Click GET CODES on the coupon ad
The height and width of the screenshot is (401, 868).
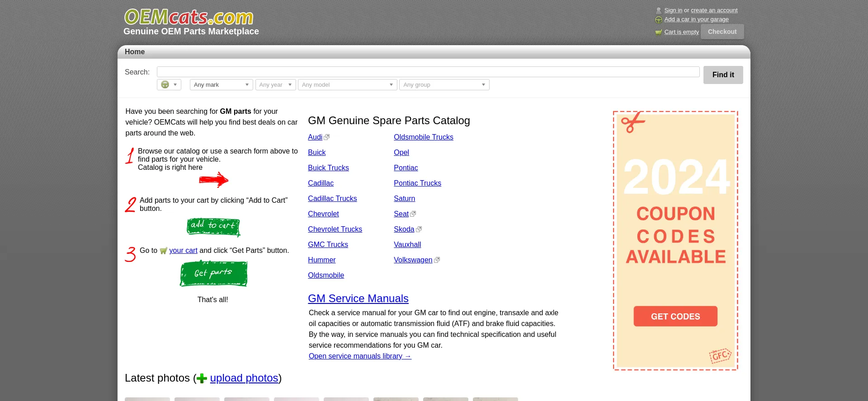click(x=675, y=316)
